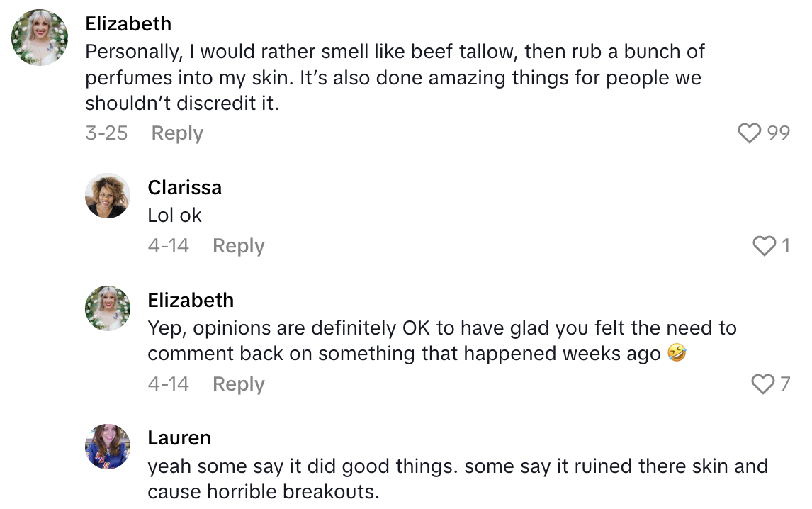812x509 pixels.
Task: Tap the 99 like count
Action: coord(778,133)
